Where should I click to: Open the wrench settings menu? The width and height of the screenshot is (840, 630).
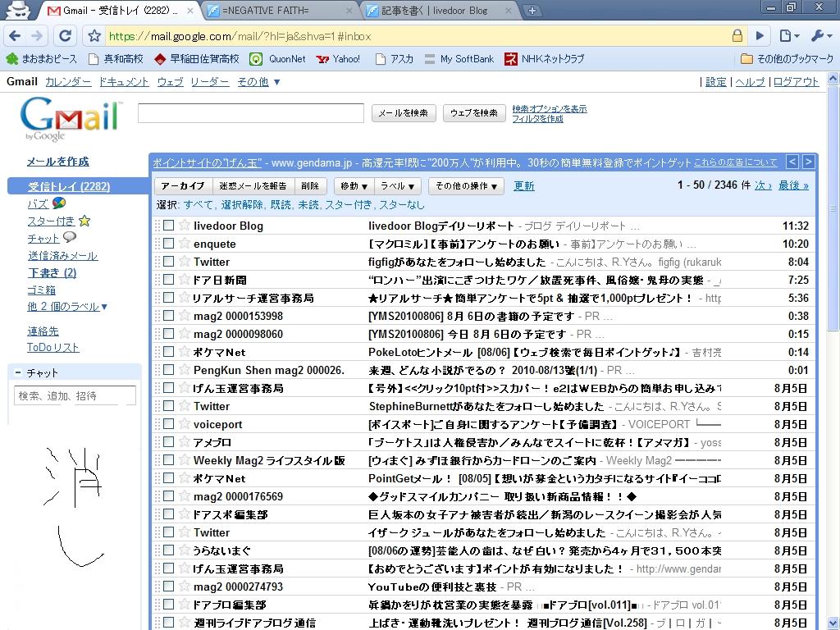pos(821,36)
